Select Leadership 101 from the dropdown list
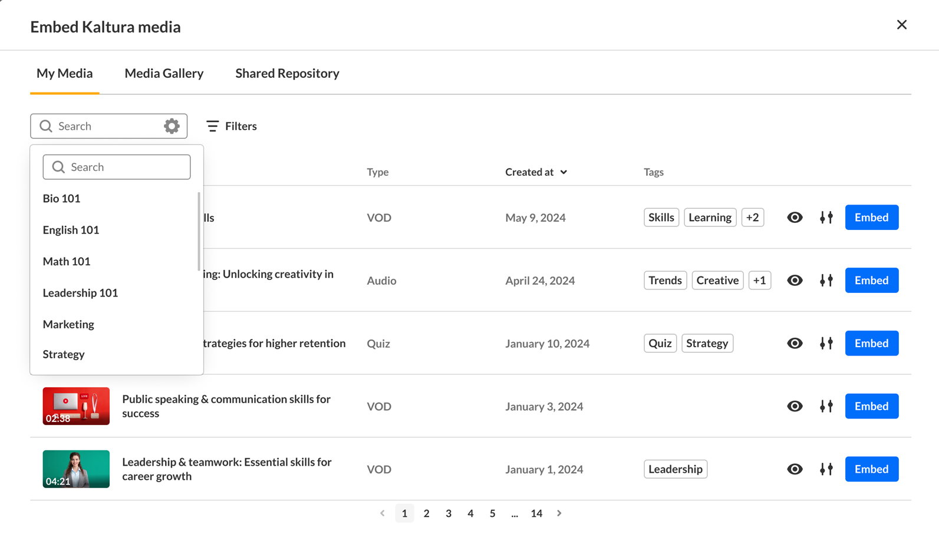The height and width of the screenshot is (560, 939). point(80,293)
